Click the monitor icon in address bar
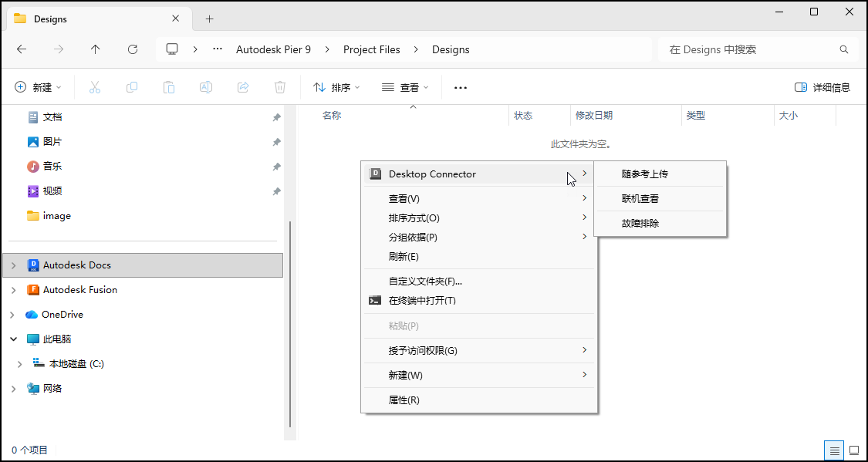The height and width of the screenshot is (462, 868). click(x=172, y=49)
